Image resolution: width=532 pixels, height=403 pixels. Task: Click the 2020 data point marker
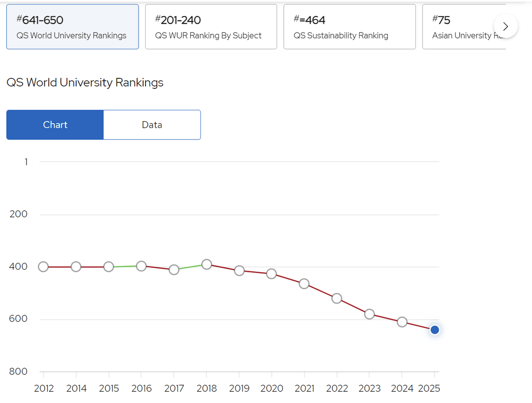pyautogui.click(x=272, y=274)
